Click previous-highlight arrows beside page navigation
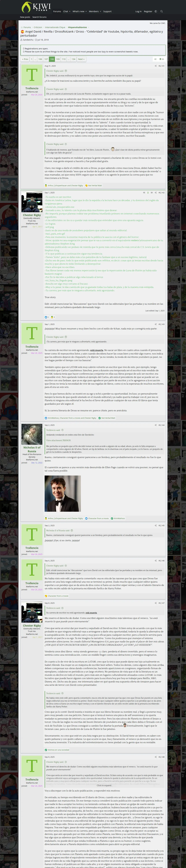186x868 pixels. [x=155, y=59]
